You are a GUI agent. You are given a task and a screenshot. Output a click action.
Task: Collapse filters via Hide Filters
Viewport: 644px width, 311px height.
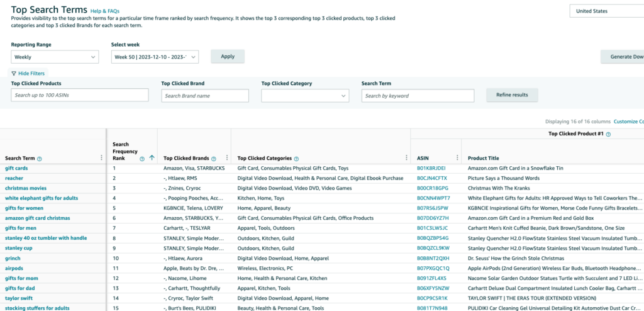tap(28, 73)
